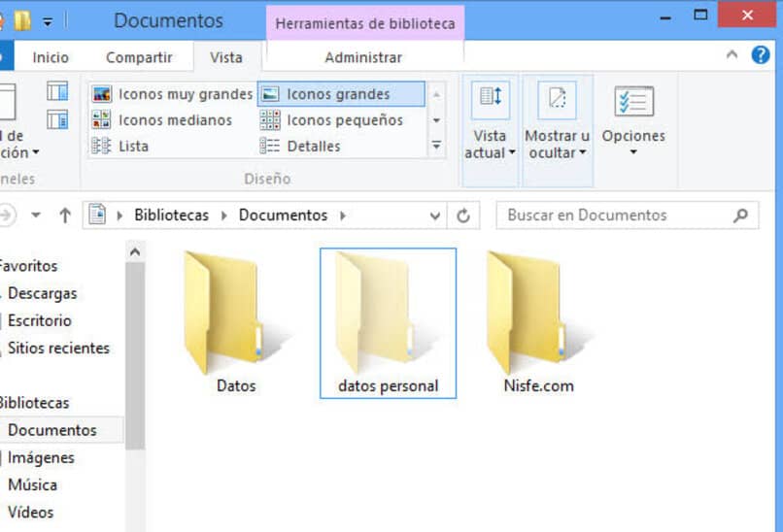The width and height of the screenshot is (783, 532).
Task: Click the library icon in address bar
Action: point(97,215)
